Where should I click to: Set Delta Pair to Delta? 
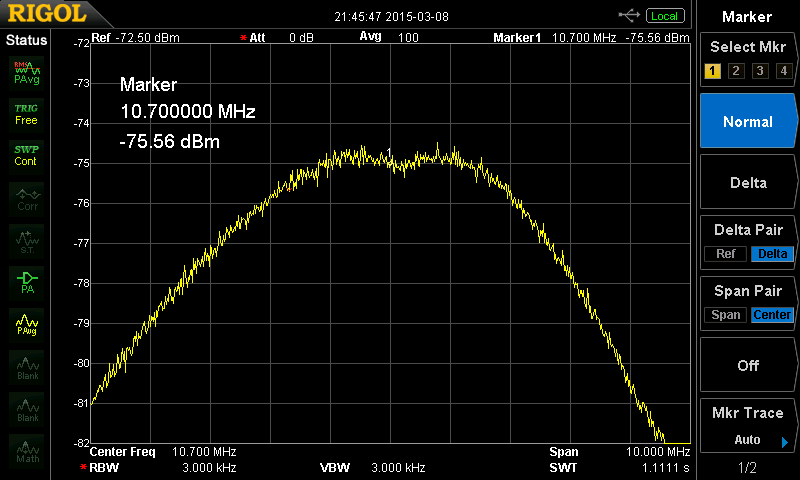772,254
